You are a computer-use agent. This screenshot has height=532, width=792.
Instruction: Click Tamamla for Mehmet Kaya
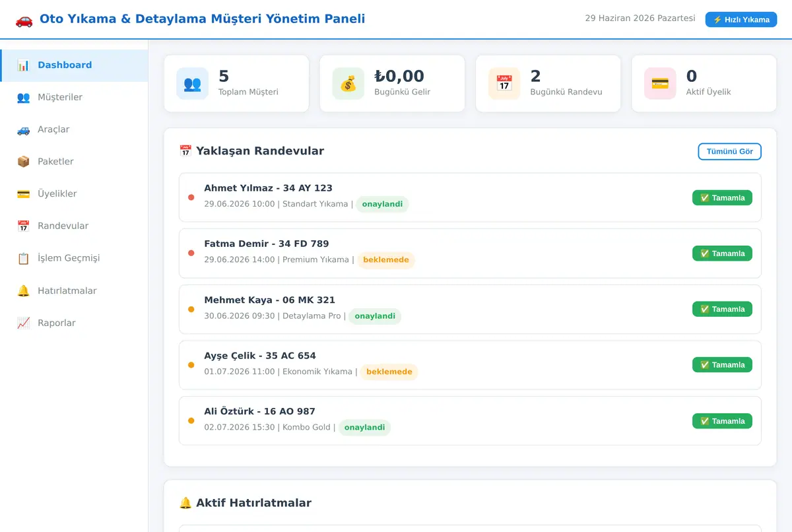coord(722,309)
